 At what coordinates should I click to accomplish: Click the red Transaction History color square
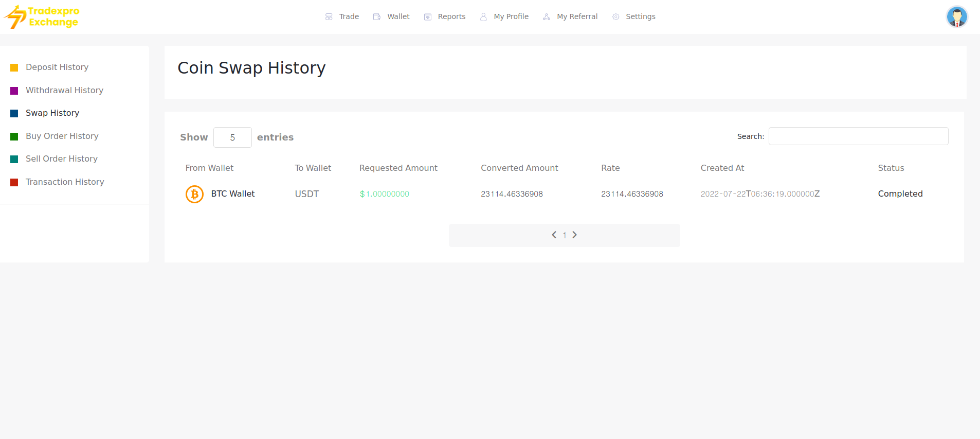[14, 182]
